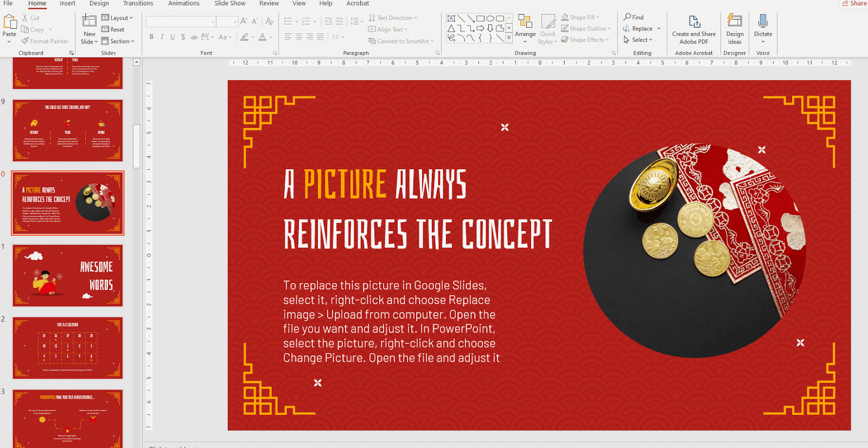Switch to the Transitions tab
This screenshot has height=448, width=868.
(138, 4)
